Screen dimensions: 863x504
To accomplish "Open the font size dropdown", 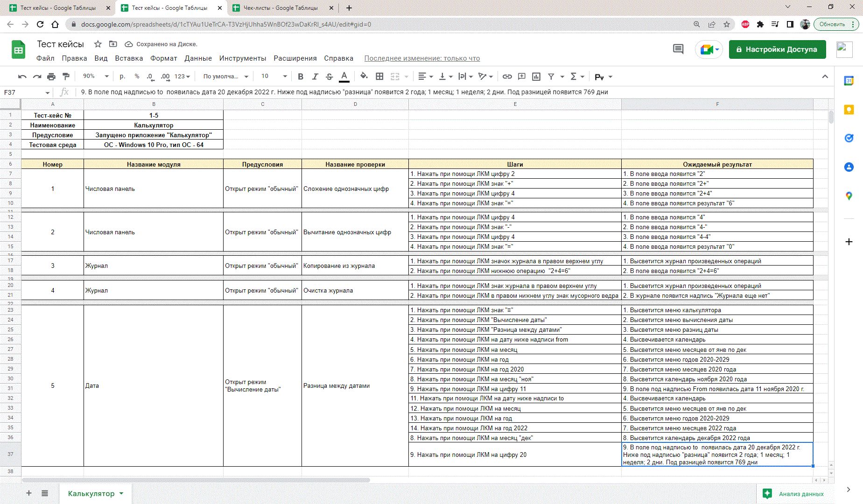I will tap(274, 76).
